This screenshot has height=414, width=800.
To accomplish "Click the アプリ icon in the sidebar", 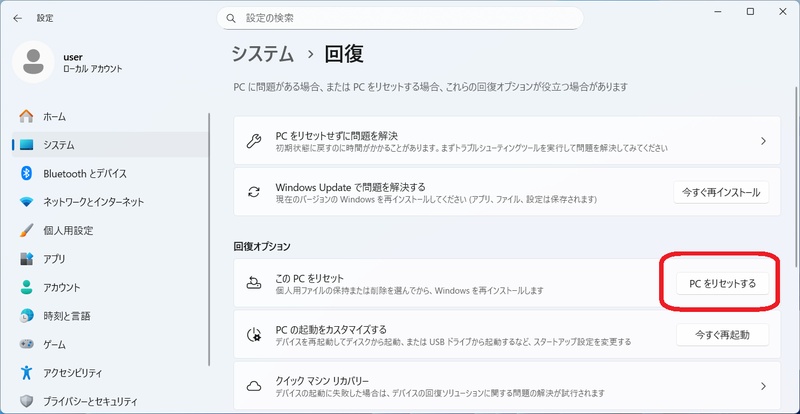I will click(x=27, y=259).
